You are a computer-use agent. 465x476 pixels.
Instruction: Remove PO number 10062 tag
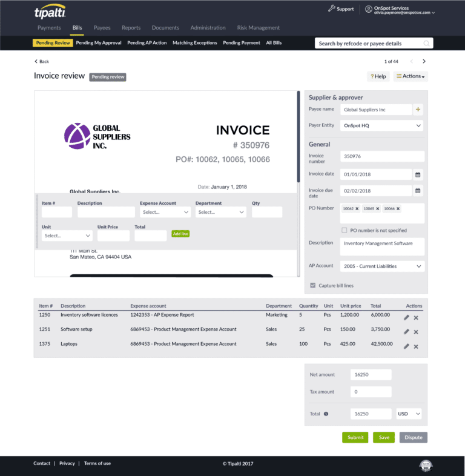(357, 208)
